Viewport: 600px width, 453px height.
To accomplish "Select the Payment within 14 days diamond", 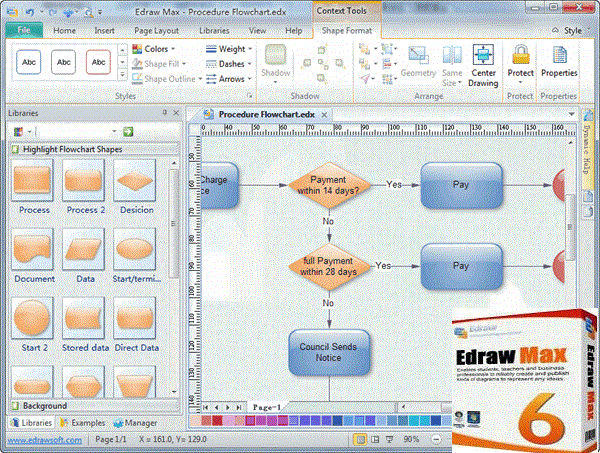I will coord(329,185).
